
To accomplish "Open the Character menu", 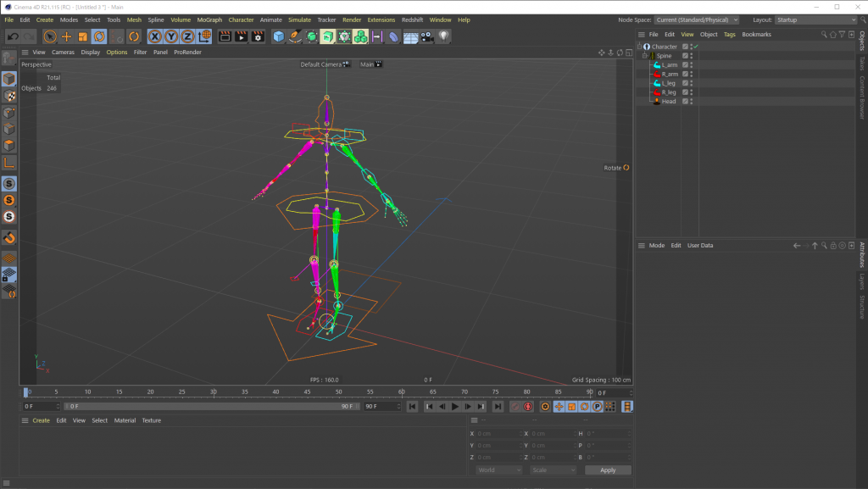I will click(x=241, y=19).
